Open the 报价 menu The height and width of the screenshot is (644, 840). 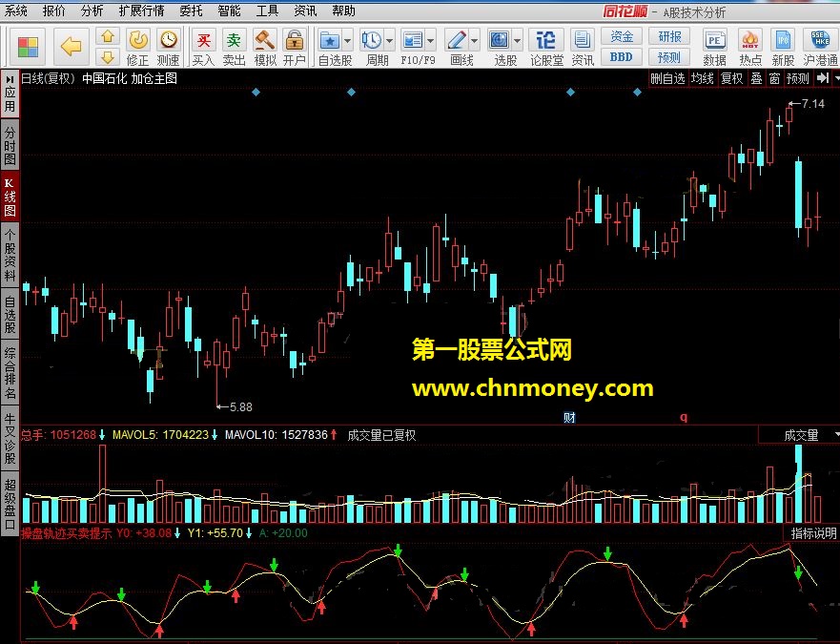point(54,10)
